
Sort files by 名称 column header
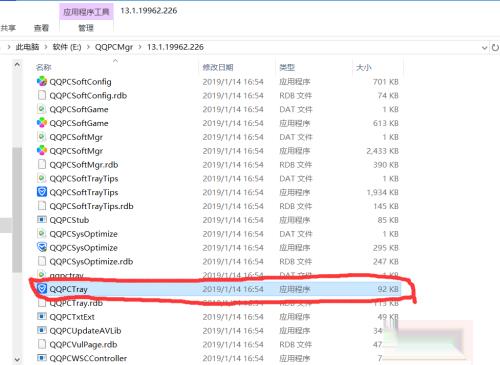point(44,67)
